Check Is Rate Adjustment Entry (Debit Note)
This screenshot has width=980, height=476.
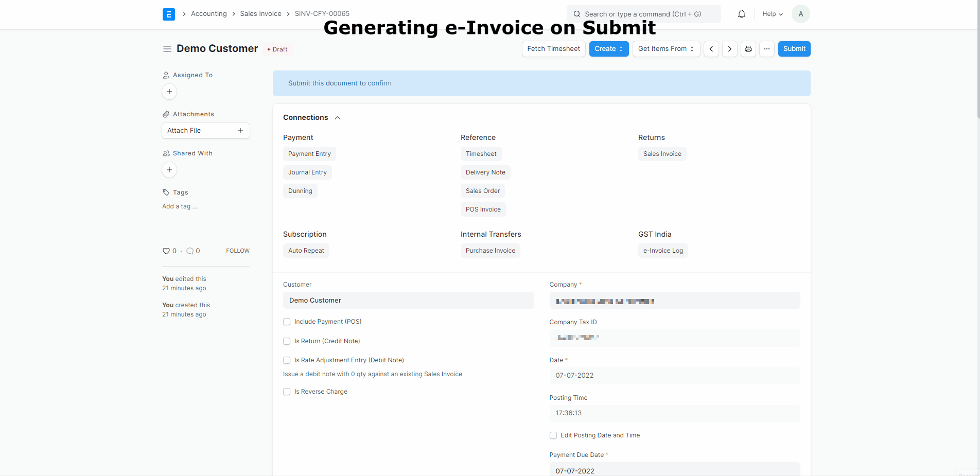tap(287, 360)
